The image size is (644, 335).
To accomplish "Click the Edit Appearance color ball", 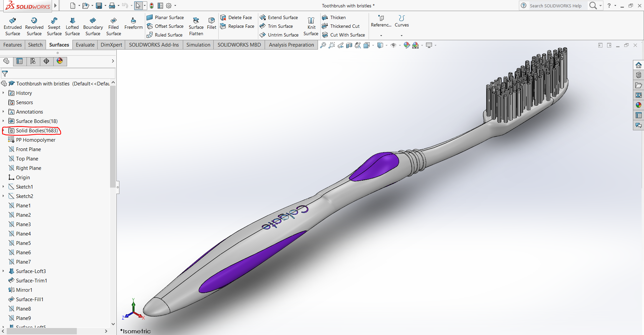I will click(x=407, y=45).
